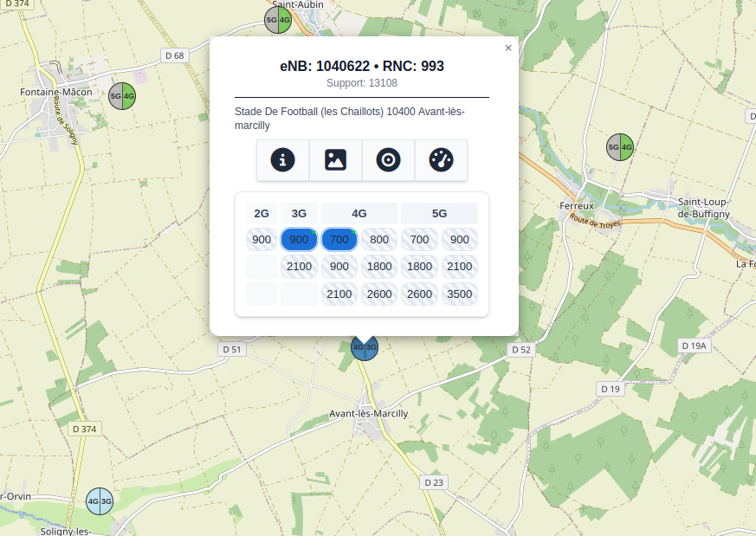Viewport: 756px width, 536px height.
Task: Toggle the 3G 2100 frequency band
Action: coord(299,267)
